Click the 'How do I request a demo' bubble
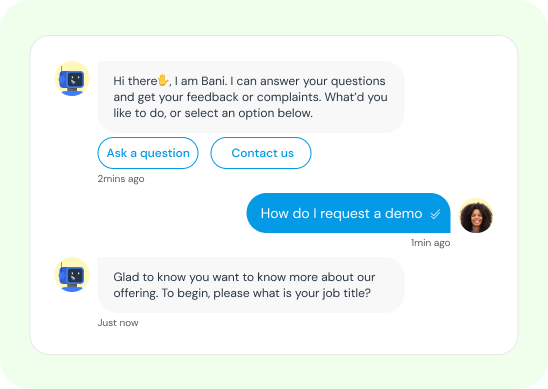This screenshot has width=548, height=389. pos(348,213)
